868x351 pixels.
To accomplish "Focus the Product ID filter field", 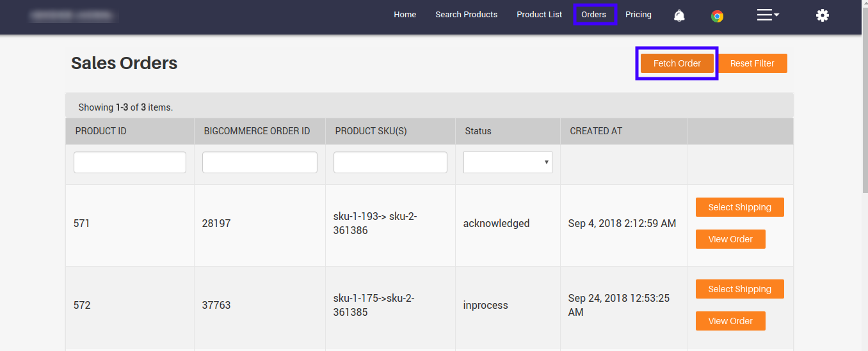I will (130, 162).
